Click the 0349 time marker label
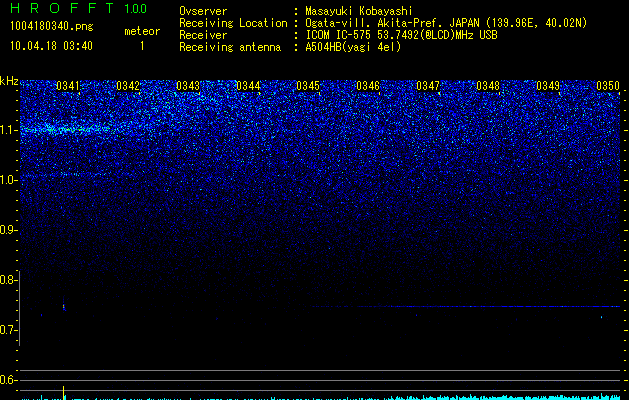629x400 pixels. point(548,86)
